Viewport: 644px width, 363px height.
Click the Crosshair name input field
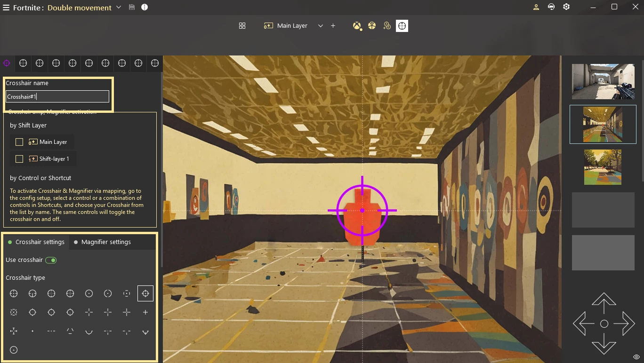click(x=57, y=96)
